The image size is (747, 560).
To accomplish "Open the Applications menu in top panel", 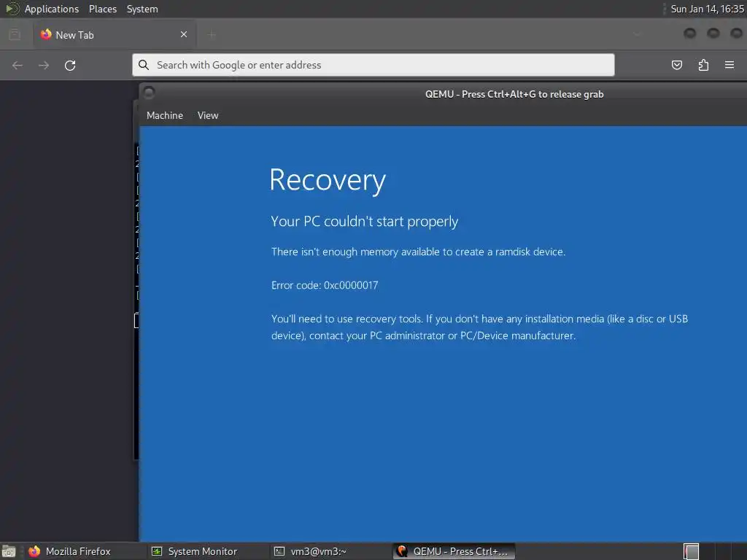I will tap(52, 9).
